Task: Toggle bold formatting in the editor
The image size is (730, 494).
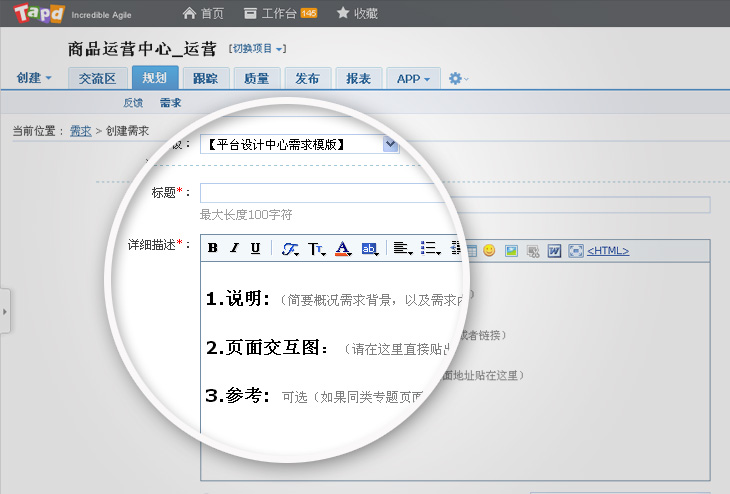Action: pyautogui.click(x=213, y=249)
